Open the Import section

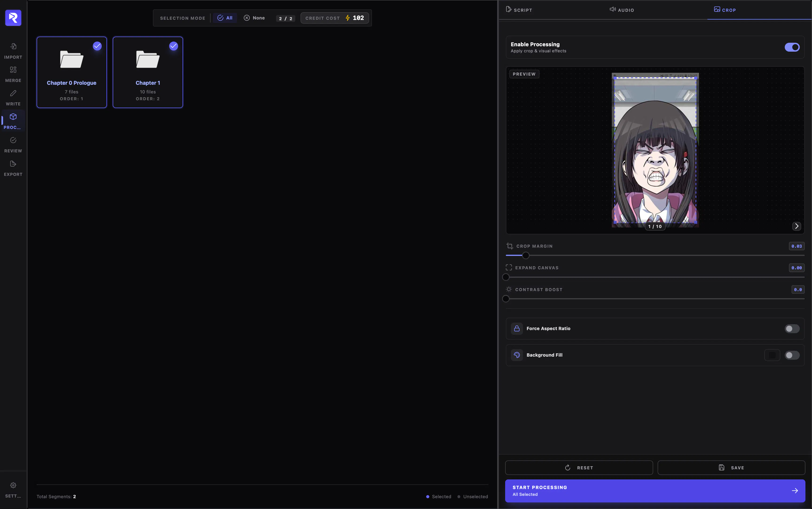click(x=13, y=51)
